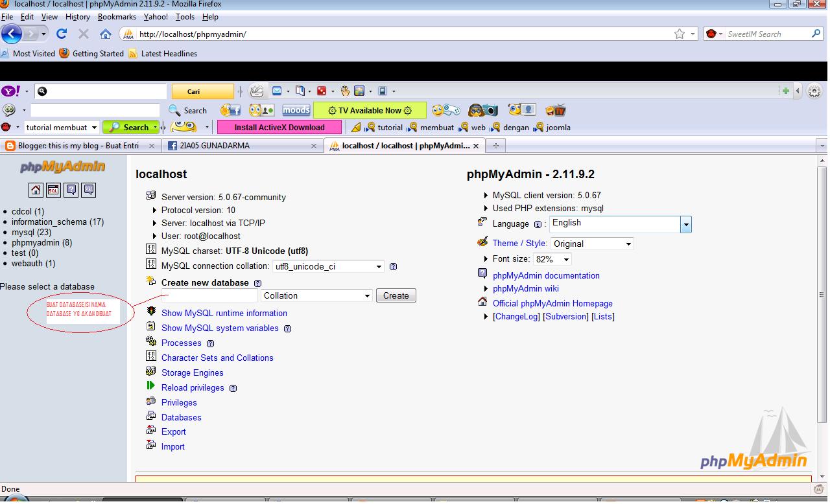This screenshot has height=504, width=830.
Task: Open Yahoo Mail envelope icon
Action: (x=277, y=91)
